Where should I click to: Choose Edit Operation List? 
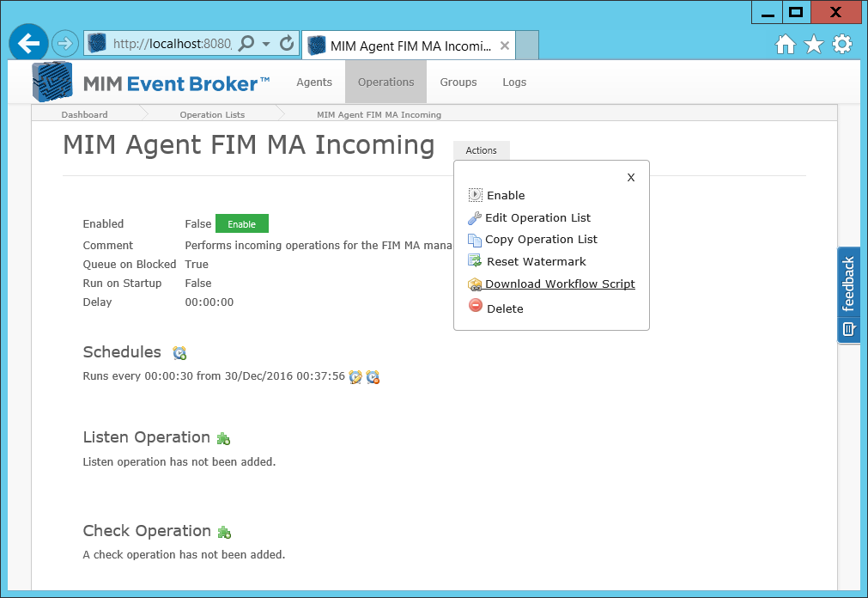(537, 218)
